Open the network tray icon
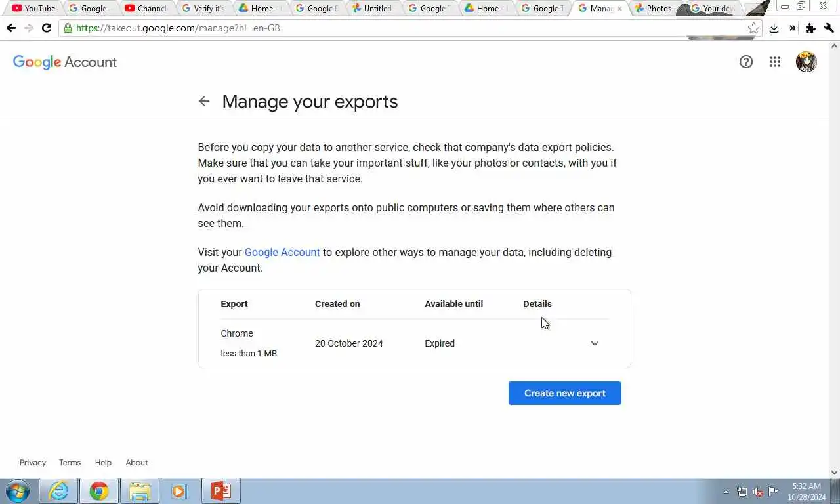 click(x=742, y=492)
